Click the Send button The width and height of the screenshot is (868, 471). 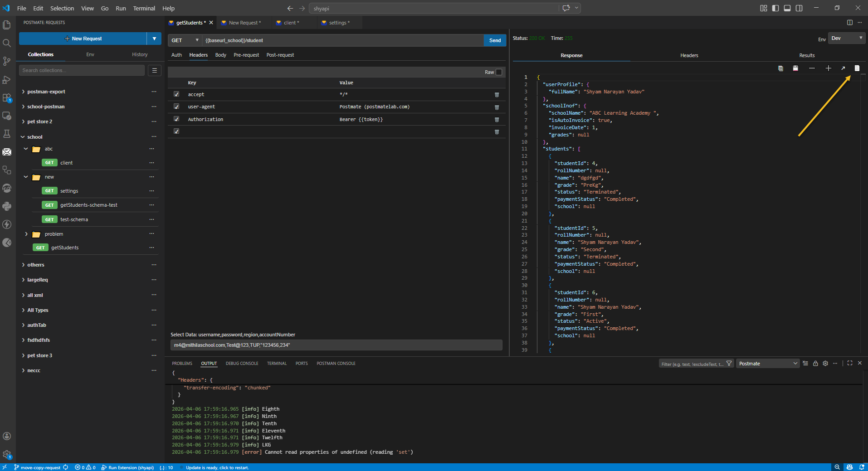[x=494, y=40]
